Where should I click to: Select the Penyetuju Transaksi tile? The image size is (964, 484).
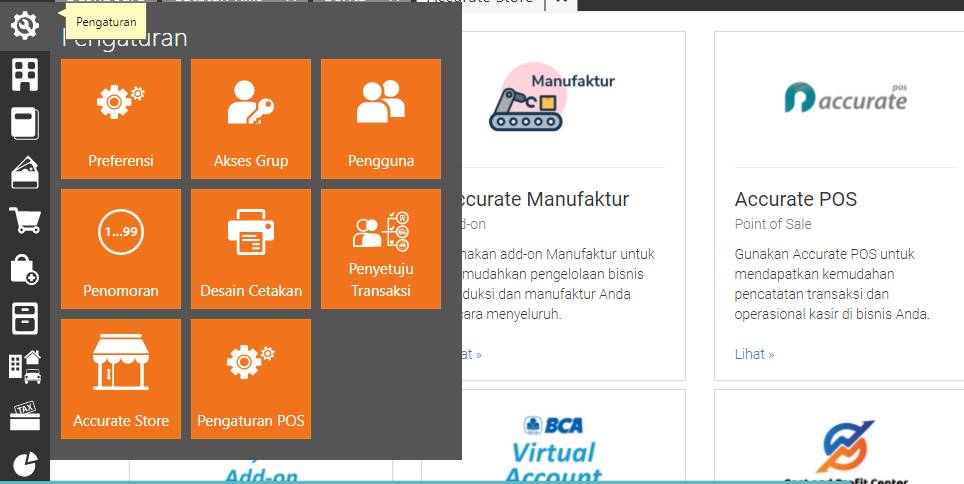(381, 249)
